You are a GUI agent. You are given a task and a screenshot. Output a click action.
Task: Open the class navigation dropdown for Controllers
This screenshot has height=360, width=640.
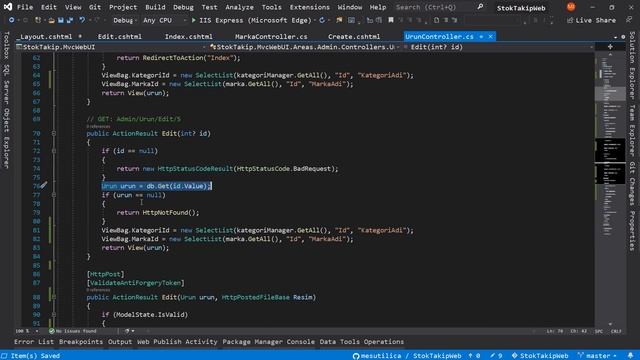click(x=304, y=47)
